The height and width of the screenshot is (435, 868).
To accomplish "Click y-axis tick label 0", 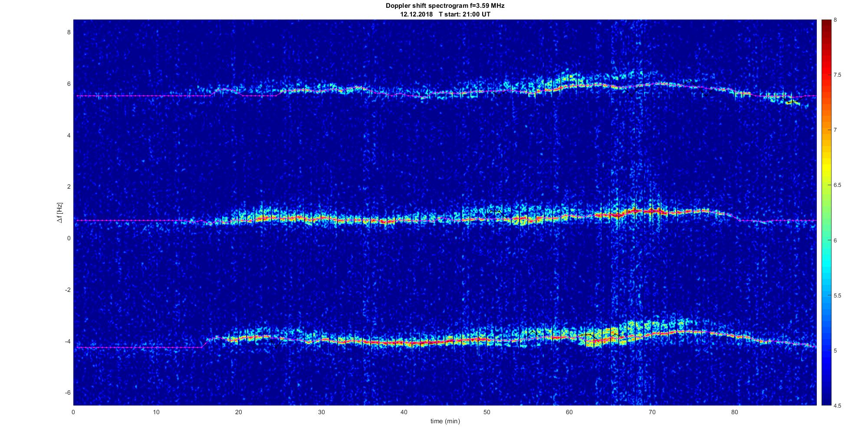I will (69, 238).
